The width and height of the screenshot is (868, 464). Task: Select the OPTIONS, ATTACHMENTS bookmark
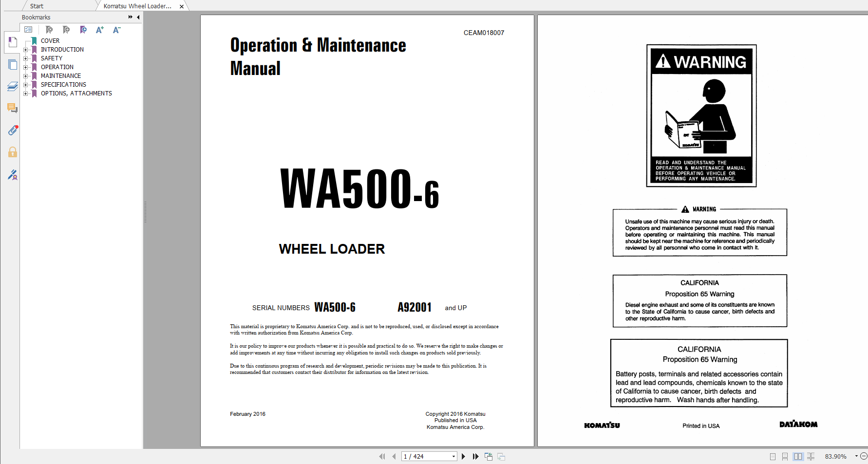(76, 93)
